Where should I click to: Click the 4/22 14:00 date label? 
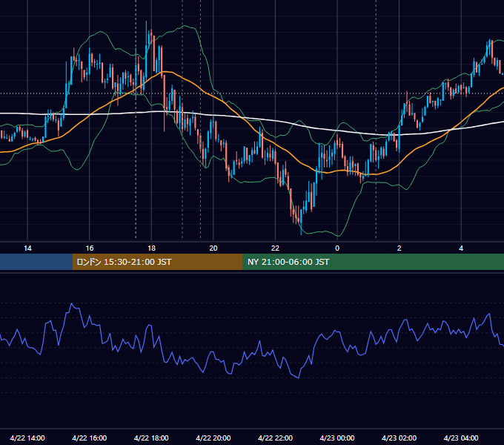pyautogui.click(x=27, y=438)
